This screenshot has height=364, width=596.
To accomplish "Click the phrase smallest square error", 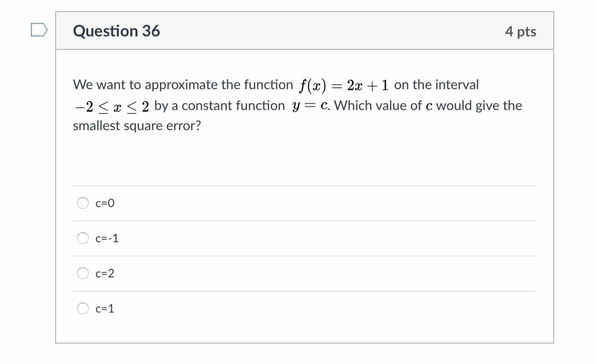I will click(x=137, y=125).
